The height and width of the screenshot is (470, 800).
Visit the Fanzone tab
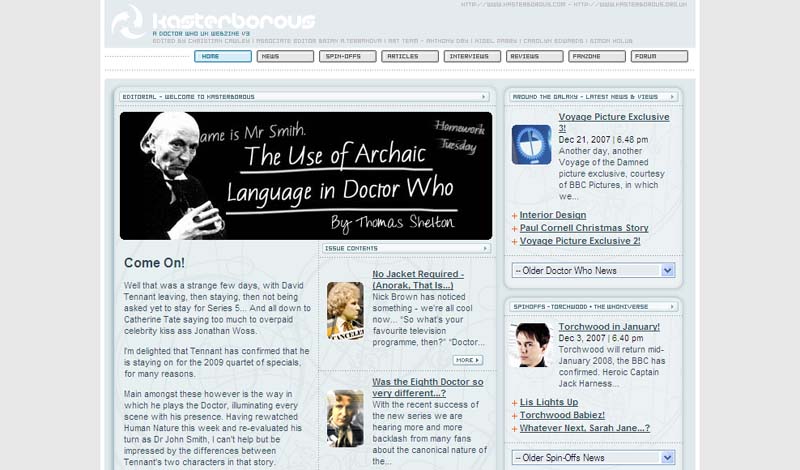pyautogui.click(x=597, y=56)
